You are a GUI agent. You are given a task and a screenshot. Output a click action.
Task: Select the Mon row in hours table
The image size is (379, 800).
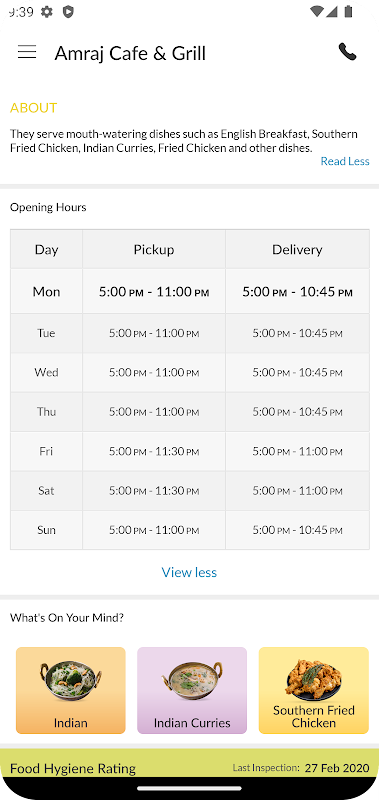coord(190,291)
